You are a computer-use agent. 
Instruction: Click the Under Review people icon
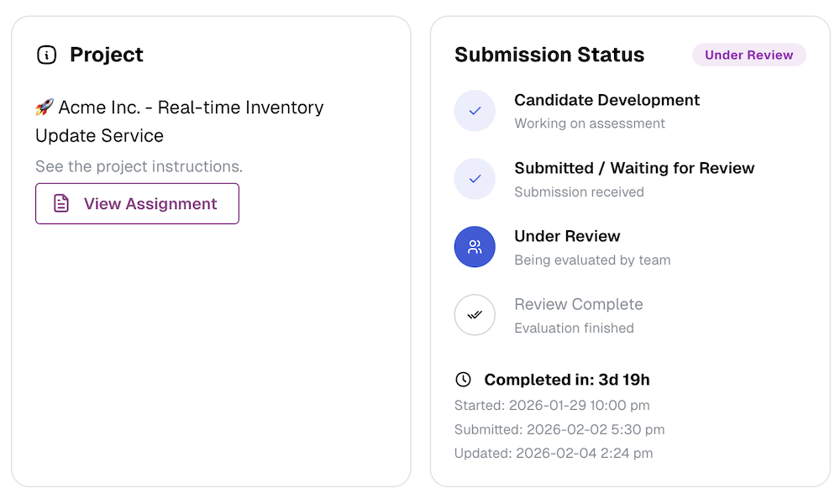pyautogui.click(x=475, y=247)
